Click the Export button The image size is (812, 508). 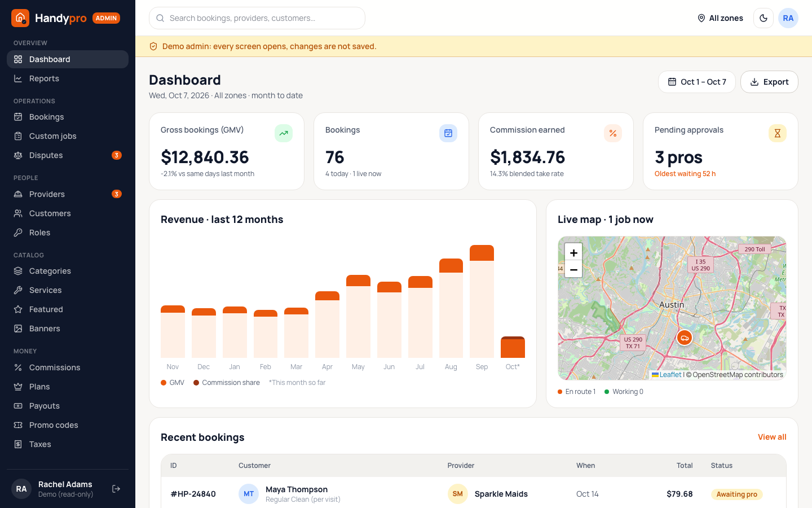point(769,82)
